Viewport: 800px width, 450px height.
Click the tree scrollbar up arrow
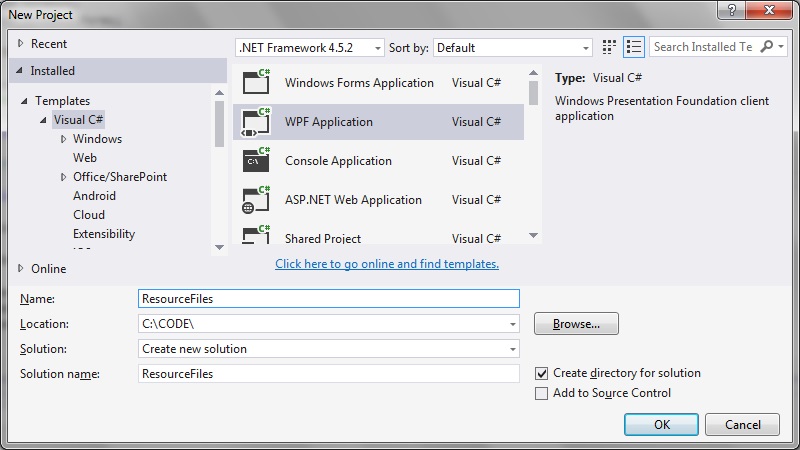pos(219,92)
